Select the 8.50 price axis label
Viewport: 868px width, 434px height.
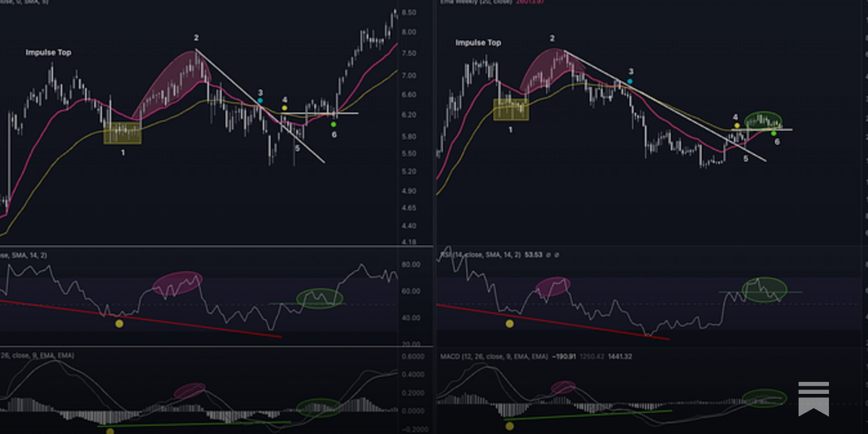pyautogui.click(x=409, y=12)
